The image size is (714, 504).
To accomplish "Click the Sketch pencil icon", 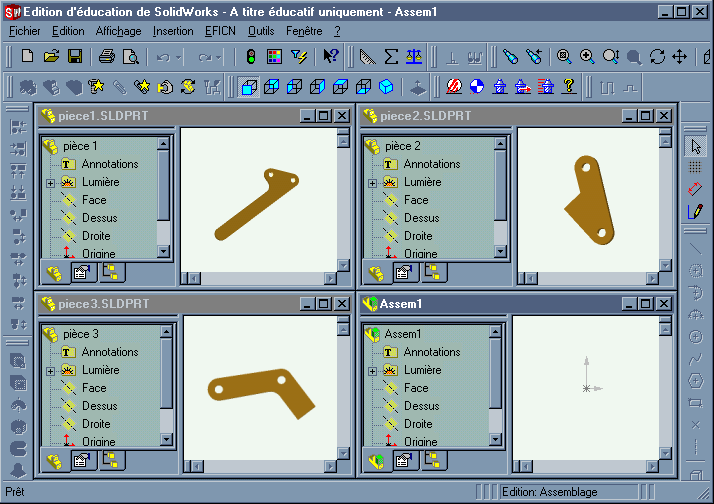I will 695,211.
